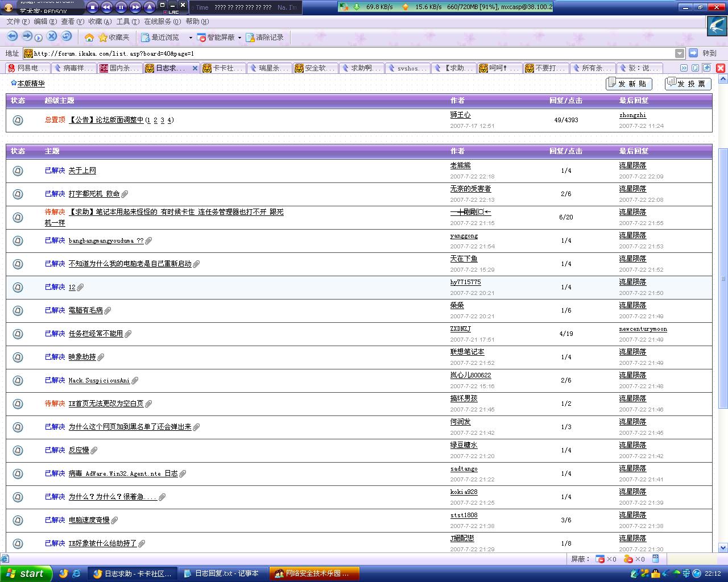Screen dimensions: 728x582
Task: Click the 发投票 new poll button
Action: click(688, 84)
